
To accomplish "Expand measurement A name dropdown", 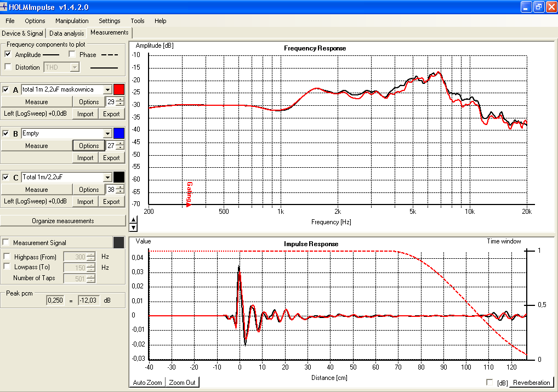I will pyautogui.click(x=107, y=90).
